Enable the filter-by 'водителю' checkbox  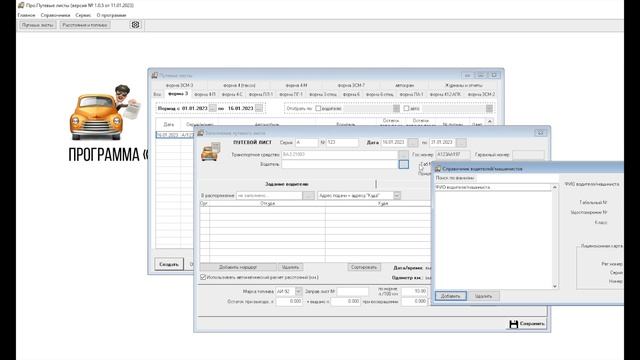pos(318,109)
